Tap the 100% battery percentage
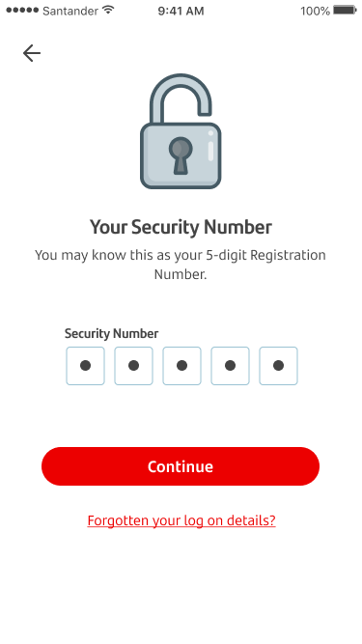 pyautogui.click(x=315, y=11)
